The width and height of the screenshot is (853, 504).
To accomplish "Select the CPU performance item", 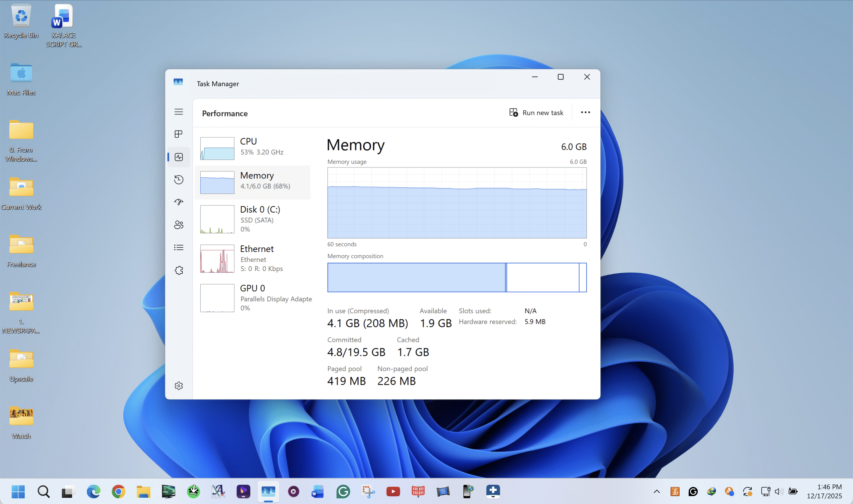I will pyautogui.click(x=253, y=148).
